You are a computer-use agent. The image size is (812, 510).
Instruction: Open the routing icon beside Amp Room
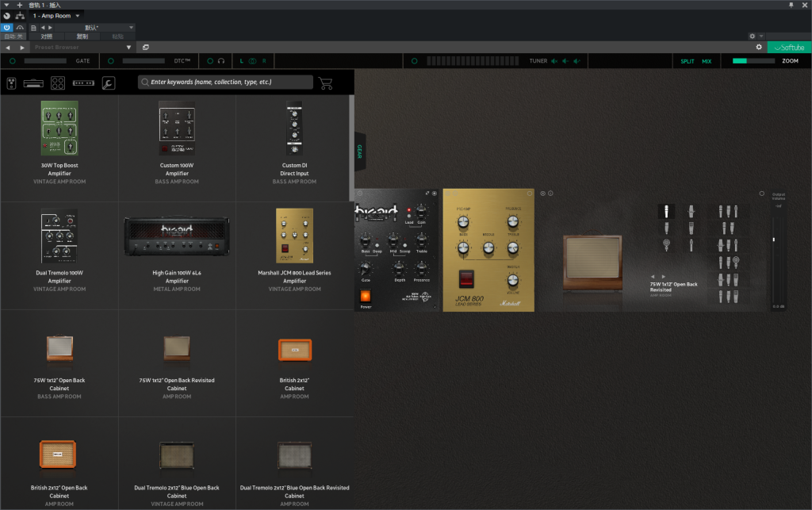[20, 16]
